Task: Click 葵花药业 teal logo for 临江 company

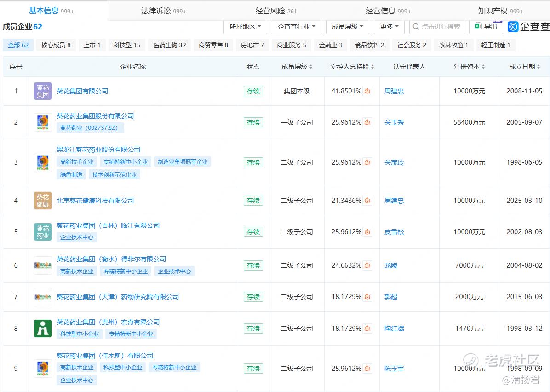Action: coord(43,232)
